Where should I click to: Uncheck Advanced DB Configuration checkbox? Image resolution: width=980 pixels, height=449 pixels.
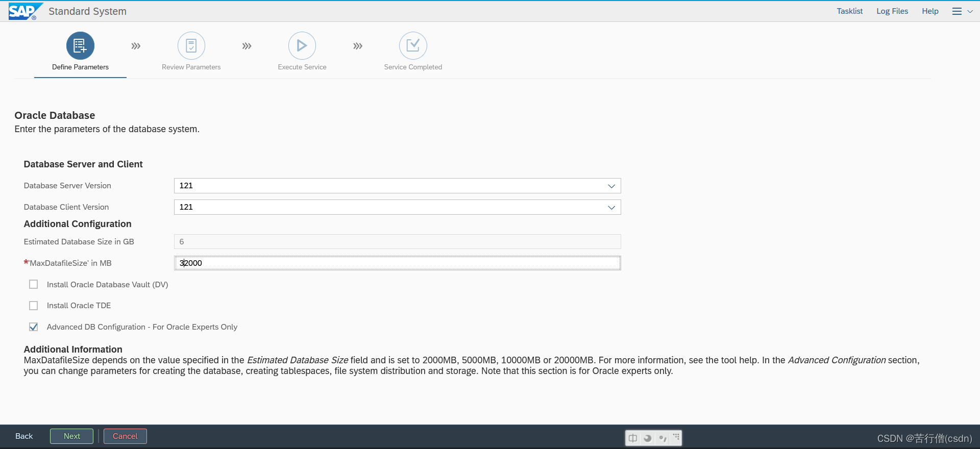[x=34, y=327]
